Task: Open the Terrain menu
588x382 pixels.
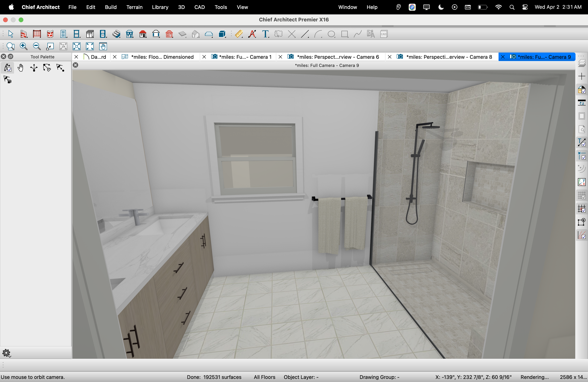Action: pos(134,7)
